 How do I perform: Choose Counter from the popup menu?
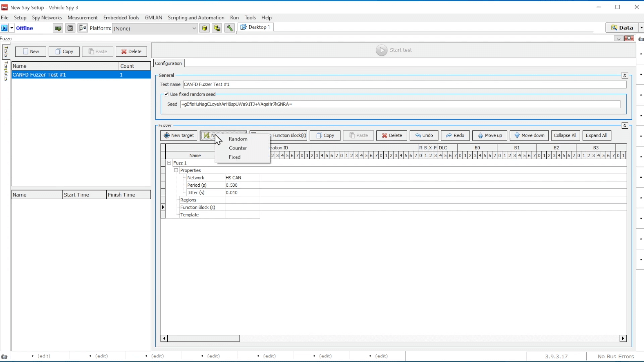238,148
